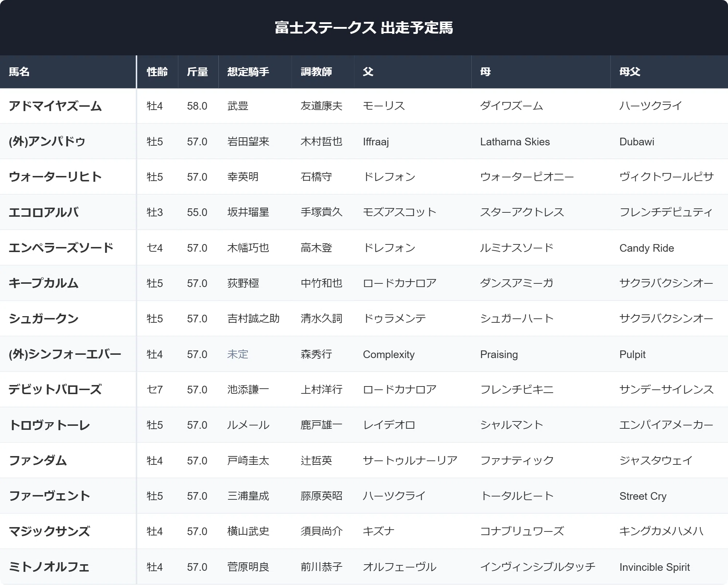Image resolution: width=728 pixels, height=585 pixels.
Task: Select horse name エコロアルバ
Action: [44, 212]
